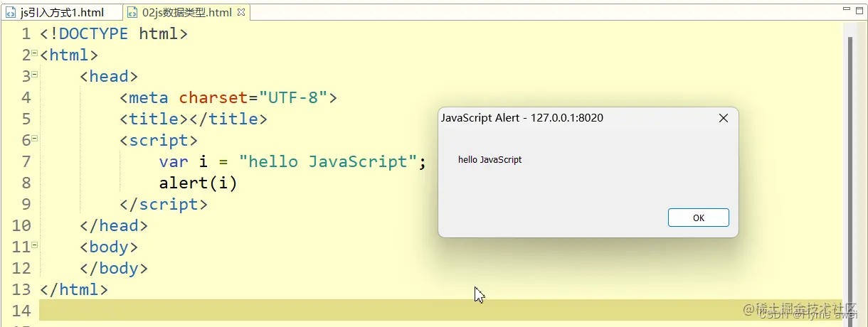Click the '<title></title>' line
868x327 pixels.
(194, 119)
